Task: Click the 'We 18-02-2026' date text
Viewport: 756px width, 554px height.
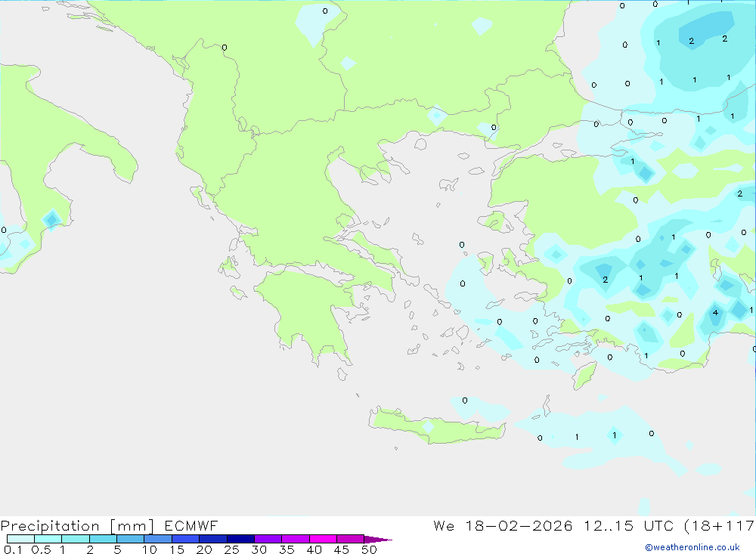Action: 503,525
